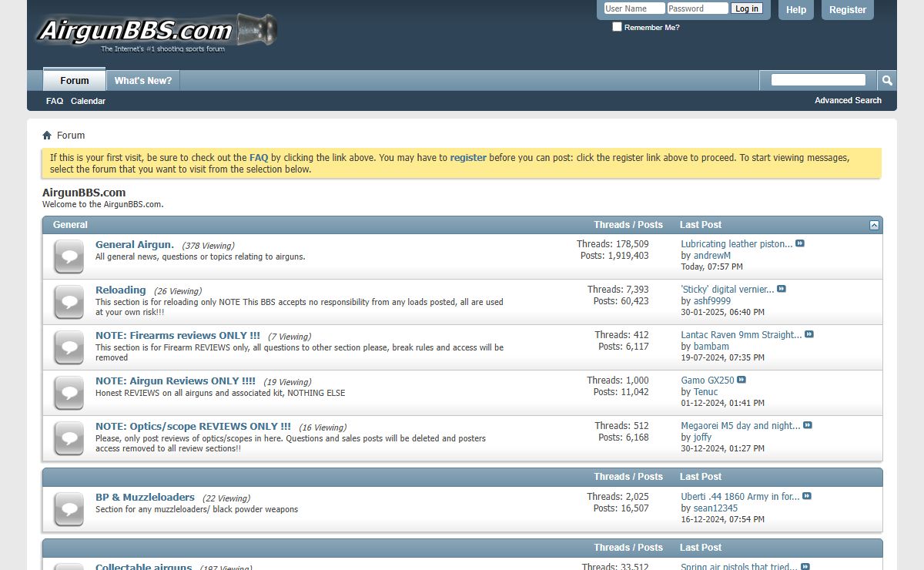View user profile ashf9999
This screenshot has width=924, height=570.
tap(712, 300)
